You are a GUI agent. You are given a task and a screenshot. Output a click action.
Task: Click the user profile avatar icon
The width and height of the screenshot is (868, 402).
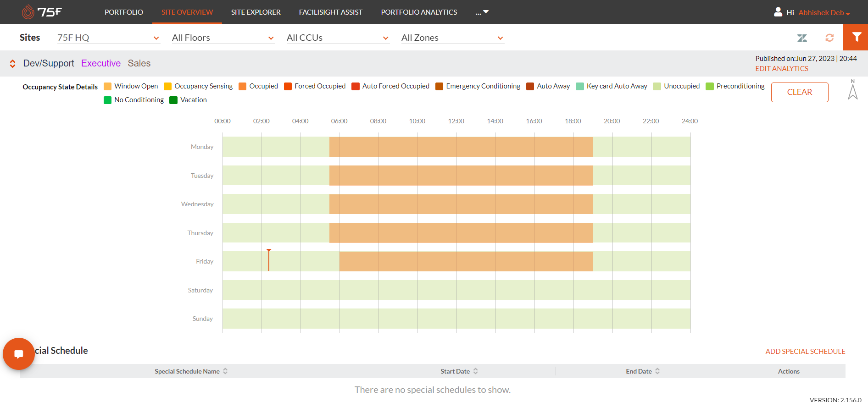(x=778, y=12)
